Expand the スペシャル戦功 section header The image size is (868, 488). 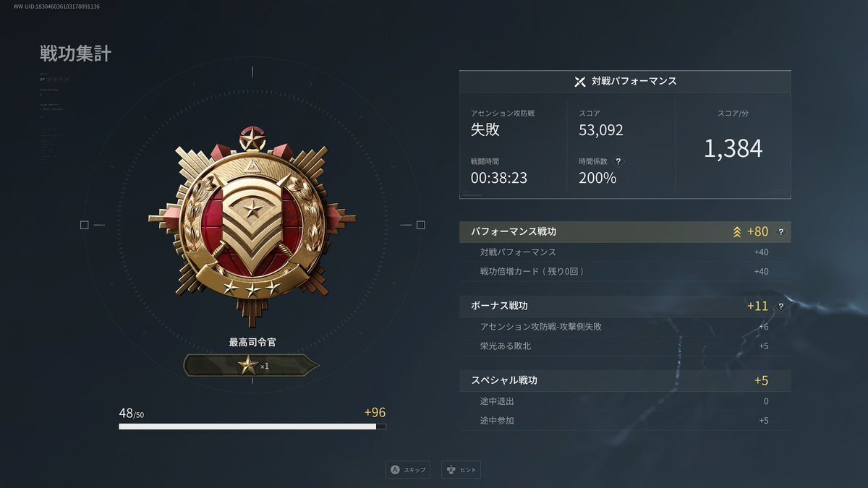(x=625, y=381)
